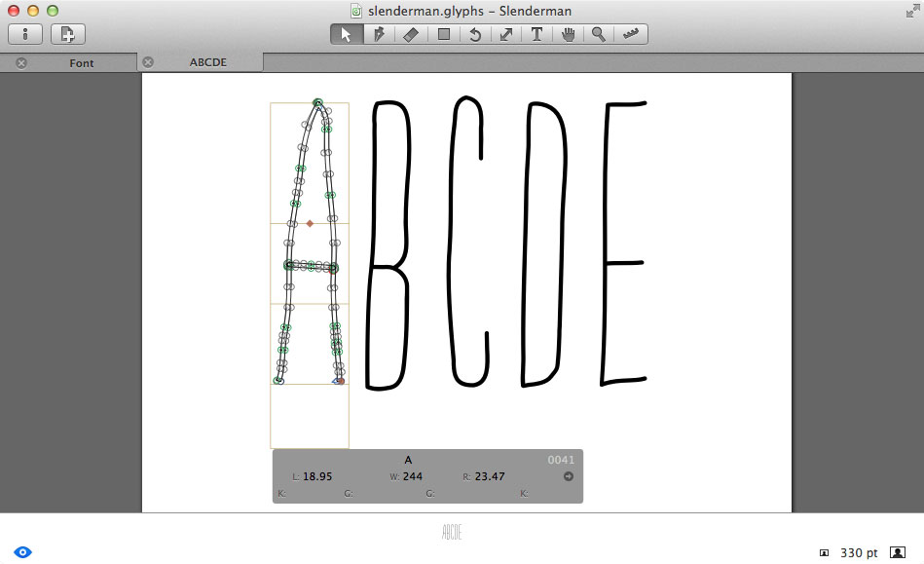Switch to the Font tab
Viewport: 924px width, 564px height.
(x=82, y=63)
